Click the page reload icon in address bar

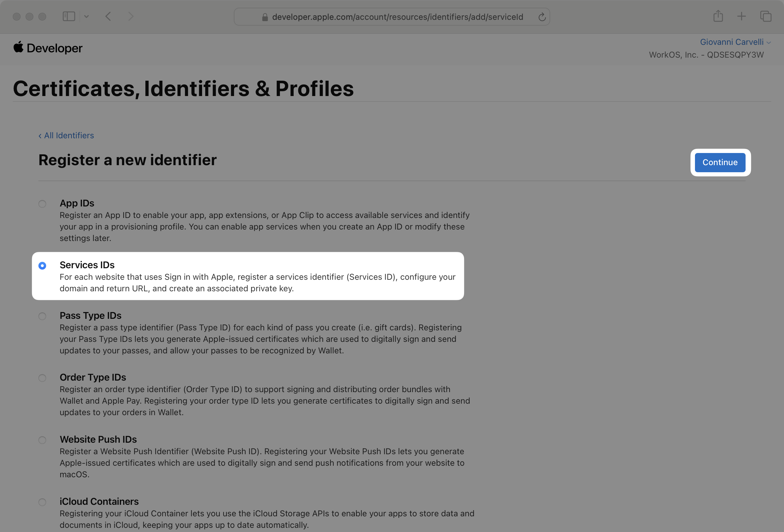[x=542, y=17]
